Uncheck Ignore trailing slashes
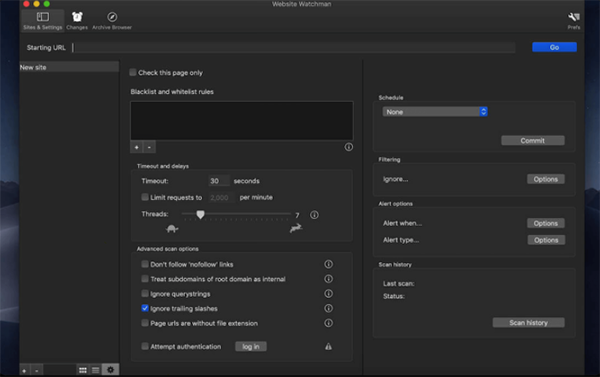The width and height of the screenshot is (600, 377). click(145, 308)
